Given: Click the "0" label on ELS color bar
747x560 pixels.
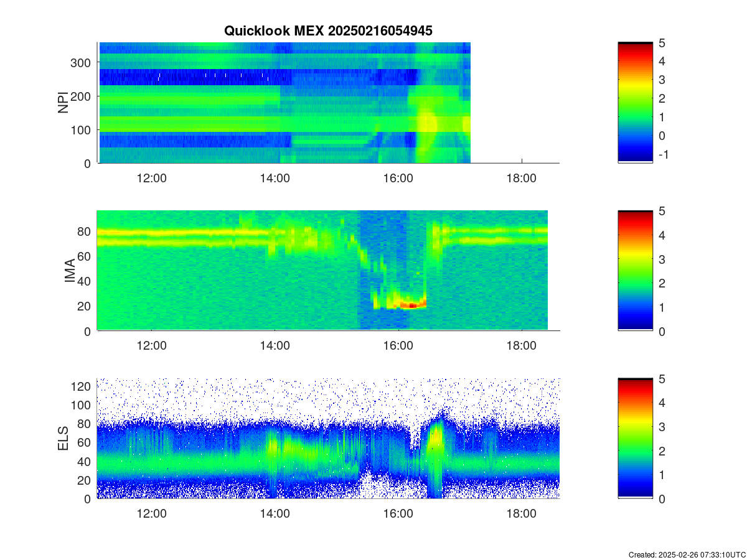Looking at the screenshot, I should tap(662, 498).
